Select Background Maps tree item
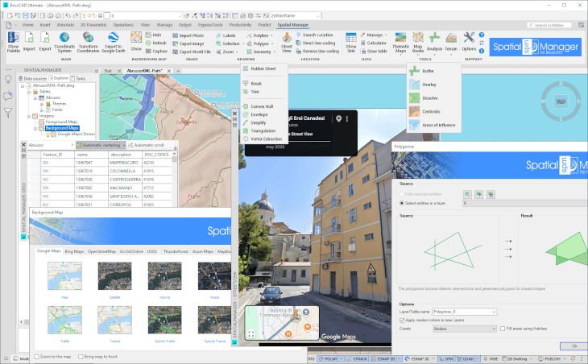The height and width of the screenshot is (364, 588). (x=62, y=128)
